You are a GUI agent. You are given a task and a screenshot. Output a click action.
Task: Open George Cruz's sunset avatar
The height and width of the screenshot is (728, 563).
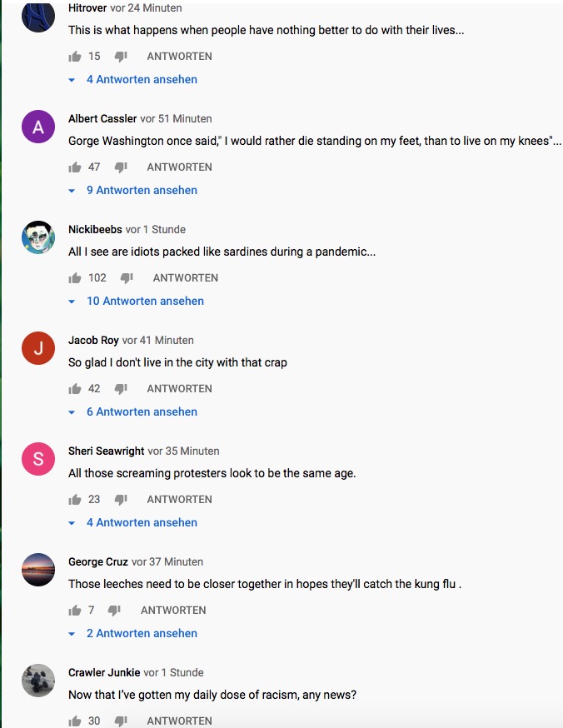pos(38,570)
